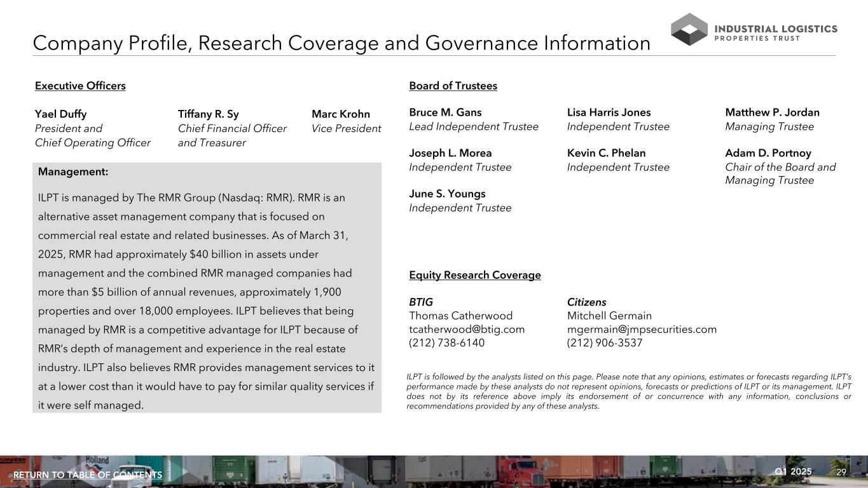Click the slide title Company Profile heading

pos(341,43)
